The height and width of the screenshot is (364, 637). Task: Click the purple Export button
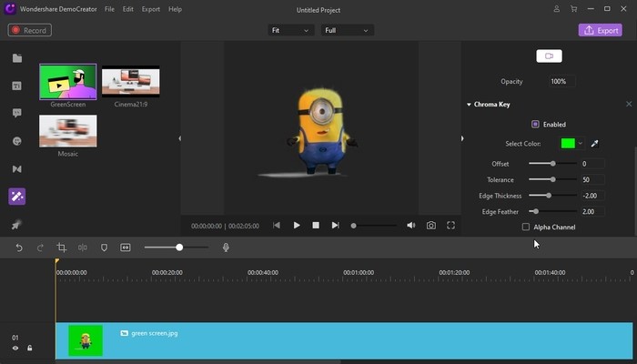(x=600, y=30)
